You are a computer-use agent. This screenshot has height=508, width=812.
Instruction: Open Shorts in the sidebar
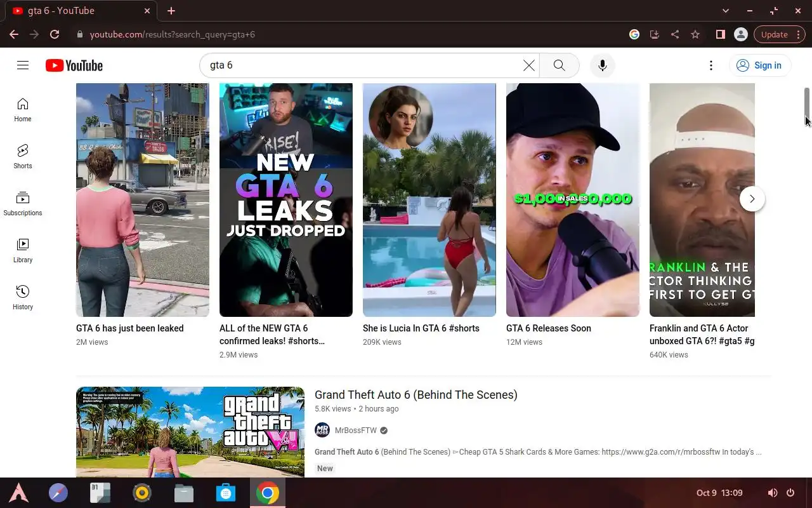coord(23,157)
